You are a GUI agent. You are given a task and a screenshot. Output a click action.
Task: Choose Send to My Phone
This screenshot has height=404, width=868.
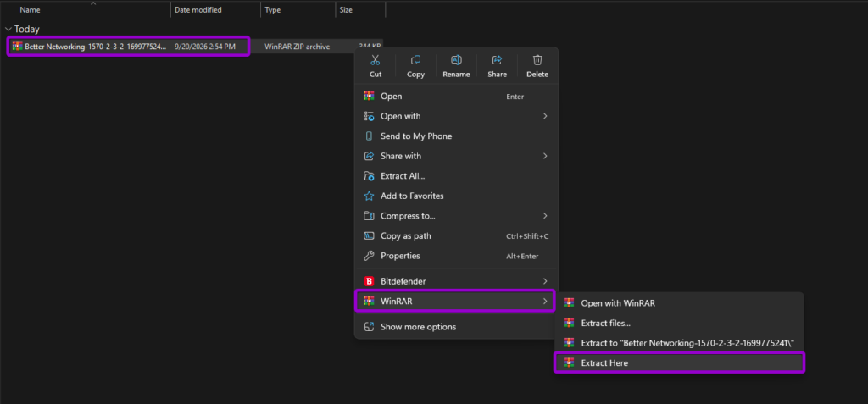click(x=456, y=136)
